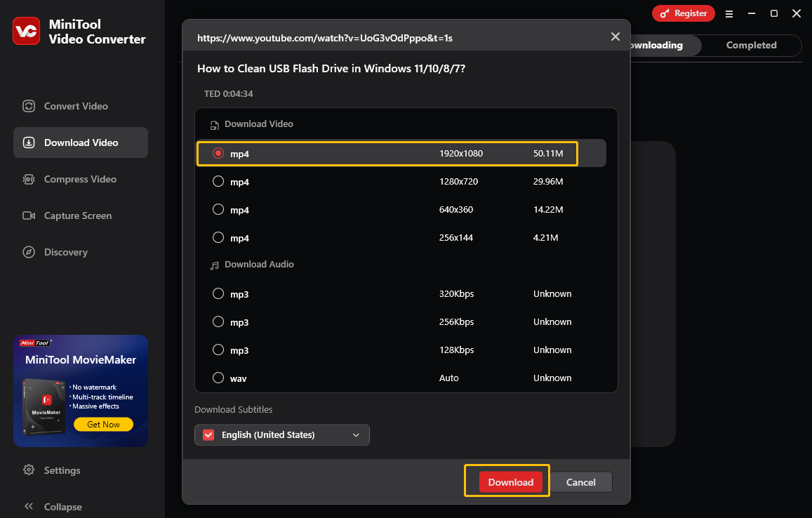Click the Settings gear icon
This screenshot has height=518, width=812.
[x=29, y=470]
